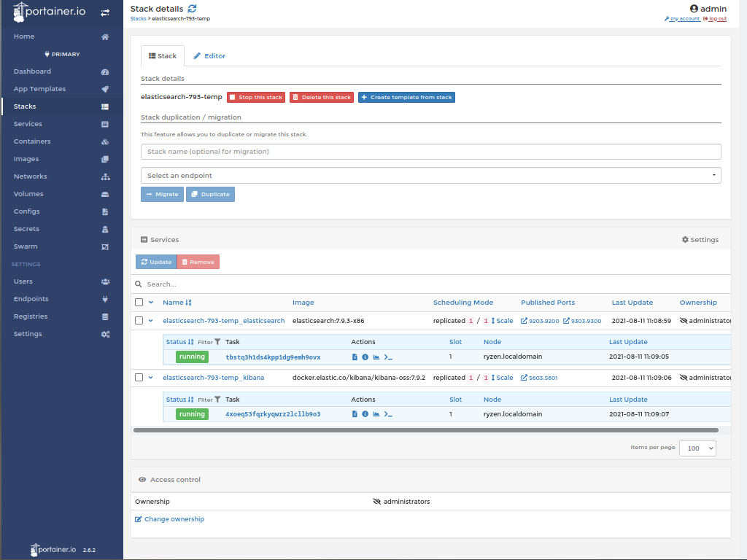
Task: Open the Networks section from the sidebar
Action: [30, 176]
